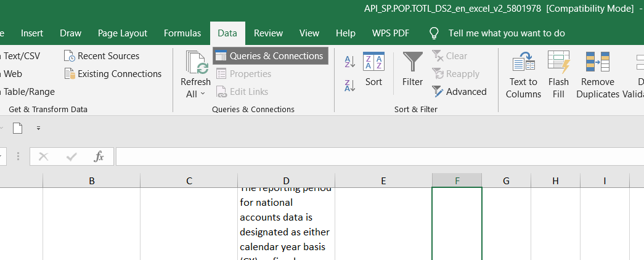Switch to the Formulas tab
This screenshot has width=644, height=260.
pyautogui.click(x=182, y=33)
